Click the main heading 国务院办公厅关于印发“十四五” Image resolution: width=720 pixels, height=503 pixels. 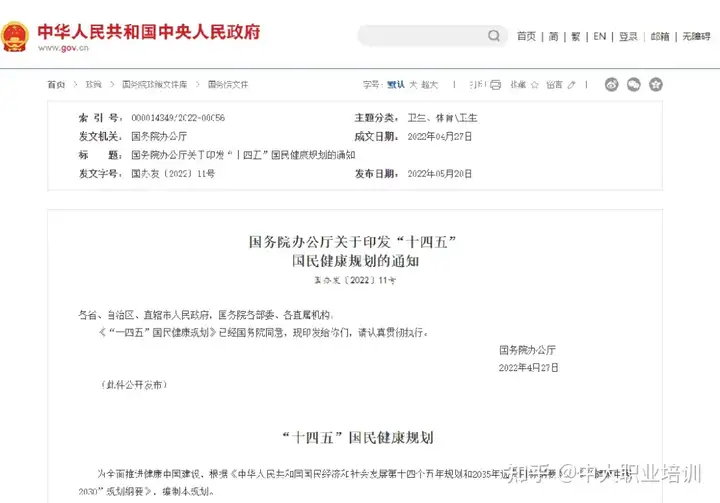353,242
